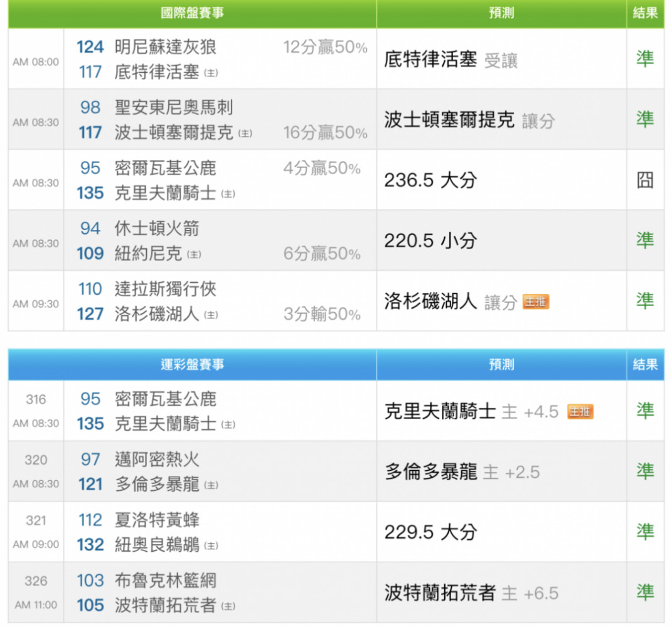Click the 預測 header in the green table
This screenshot has height=627, width=672.
(x=501, y=13)
